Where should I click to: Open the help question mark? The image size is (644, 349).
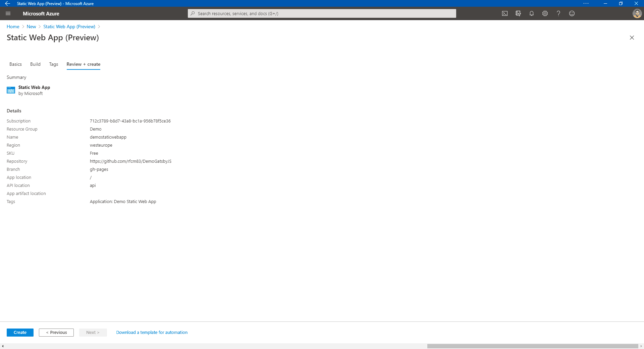click(558, 13)
